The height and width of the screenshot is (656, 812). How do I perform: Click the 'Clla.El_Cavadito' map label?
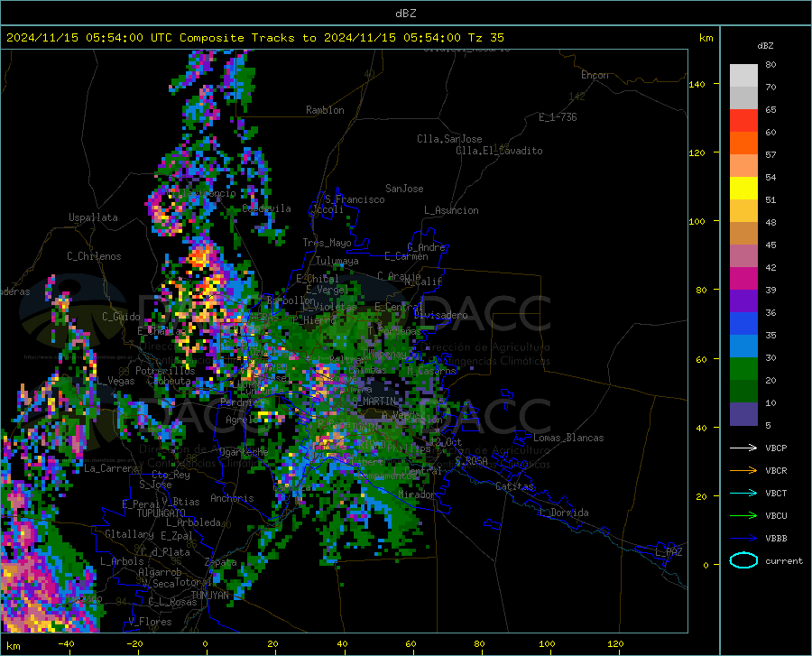click(499, 151)
